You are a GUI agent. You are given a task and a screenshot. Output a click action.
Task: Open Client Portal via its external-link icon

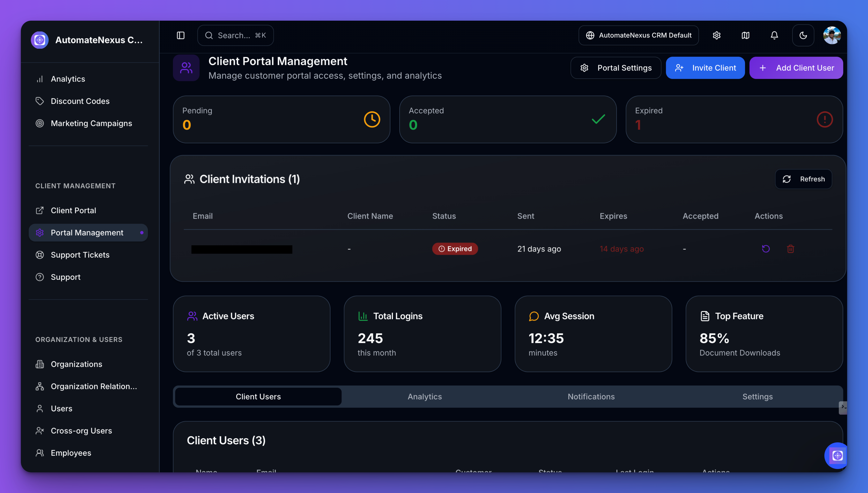coord(40,210)
